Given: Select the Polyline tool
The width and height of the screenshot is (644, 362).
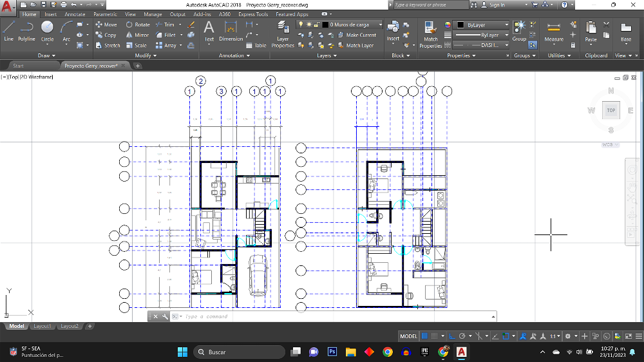Looking at the screenshot, I should [x=26, y=32].
